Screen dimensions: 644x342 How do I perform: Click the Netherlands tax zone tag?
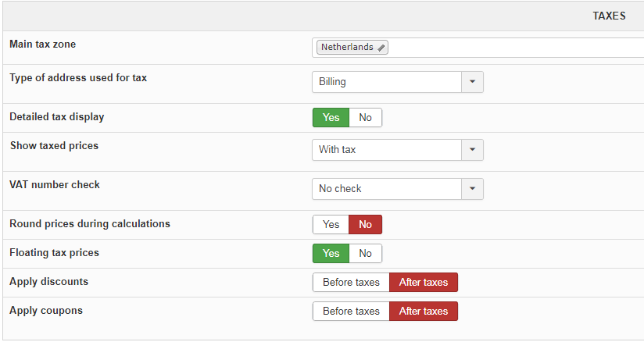tap(352, 47)
